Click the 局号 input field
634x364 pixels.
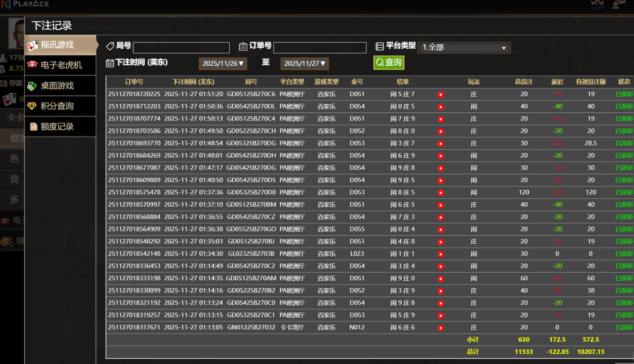click(x=181, y=48)
